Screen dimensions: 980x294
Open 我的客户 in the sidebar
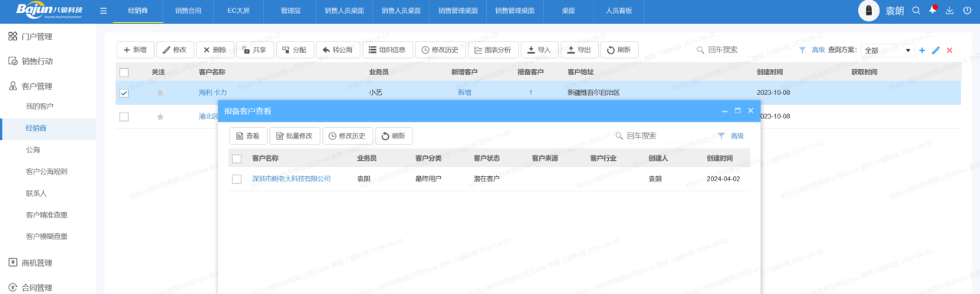pos(40,106)
